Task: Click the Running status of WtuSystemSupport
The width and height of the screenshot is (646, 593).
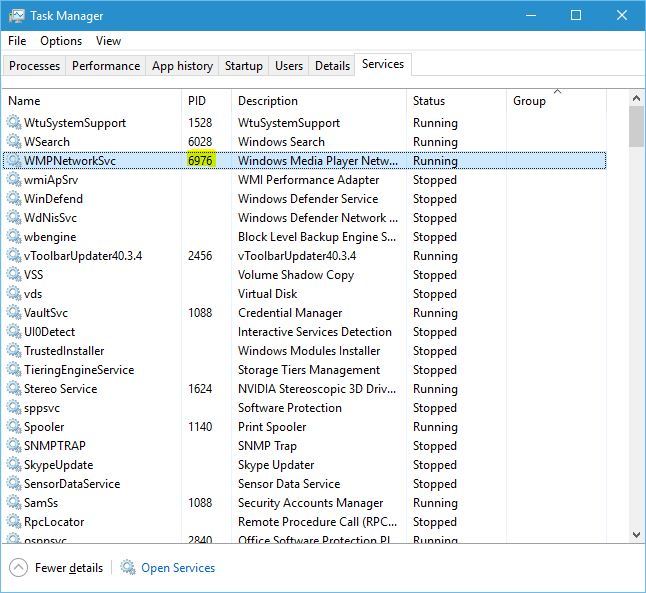Action: [435, 123]
